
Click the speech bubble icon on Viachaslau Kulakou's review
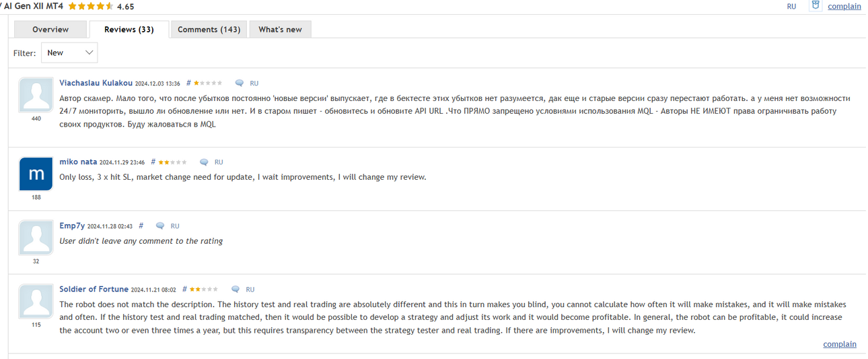pyautogui.click(x=239, y=84)
